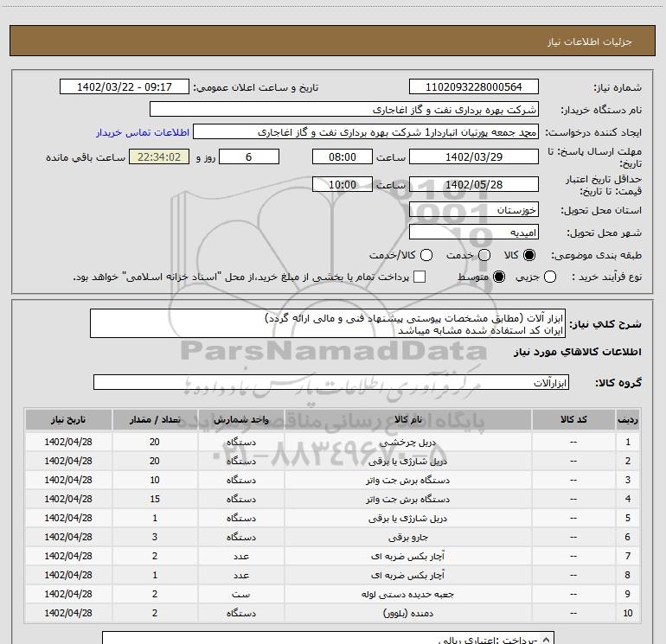Click the واحد شمارش column header
The width and height of the screenshot is (666, 644).
click(240, 420)
